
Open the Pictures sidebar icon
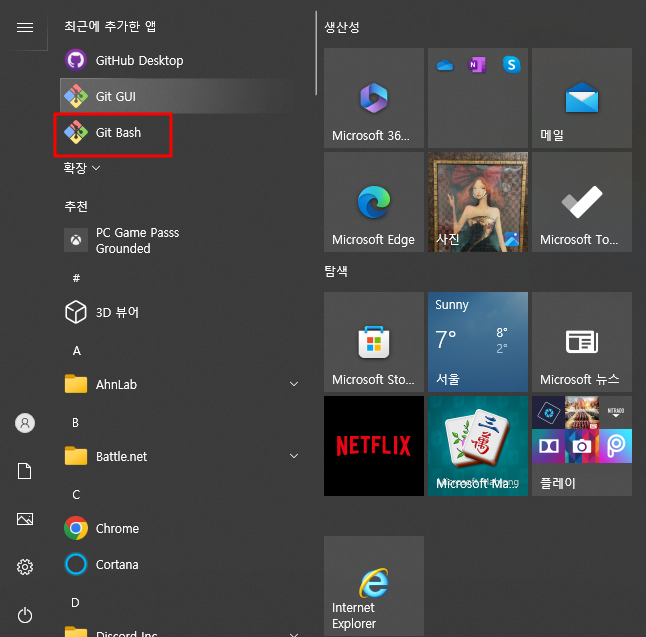[25, 519]
